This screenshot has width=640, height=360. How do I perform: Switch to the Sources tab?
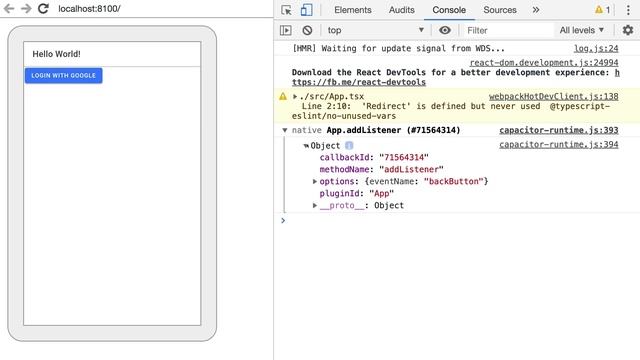pyautogui.click(x=500, y=10)
